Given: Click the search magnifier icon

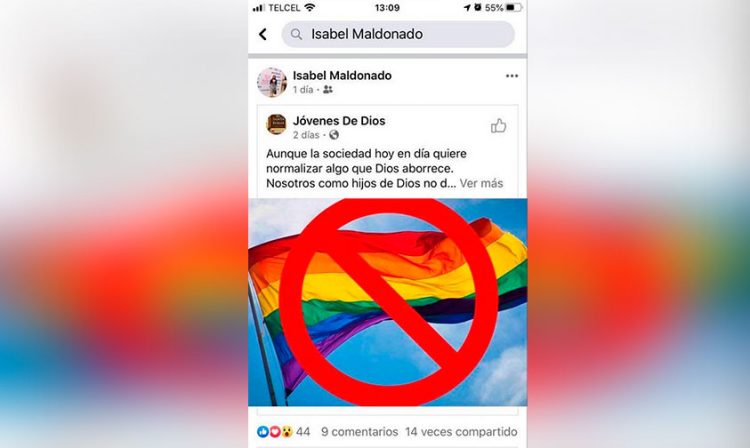Looking at the screenshot, I should 297,34.
